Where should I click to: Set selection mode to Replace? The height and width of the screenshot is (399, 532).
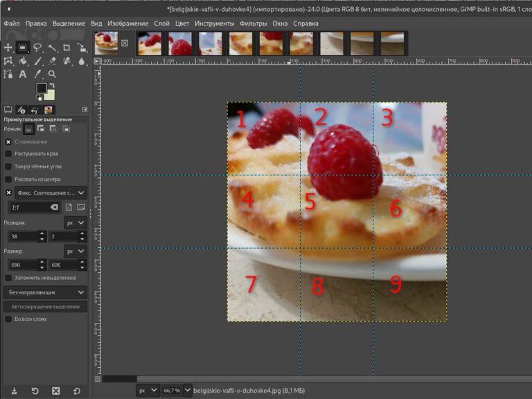click(x=29, y=129)
